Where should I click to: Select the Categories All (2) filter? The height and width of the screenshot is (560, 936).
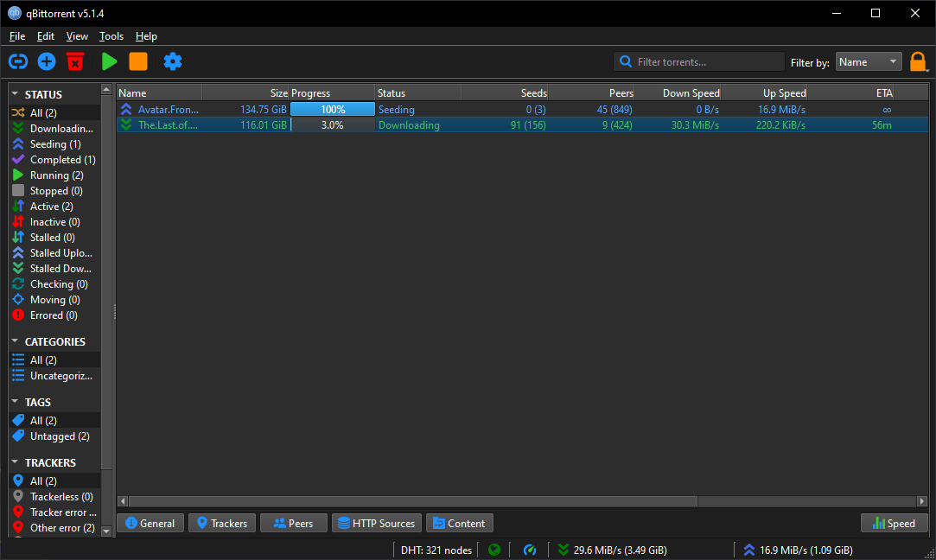54,360
